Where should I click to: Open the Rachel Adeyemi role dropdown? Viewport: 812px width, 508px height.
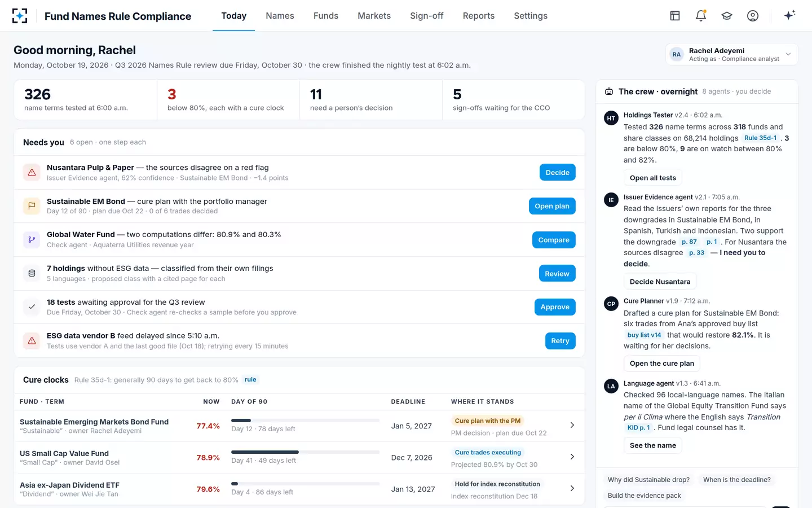click(x=732, y=54)
